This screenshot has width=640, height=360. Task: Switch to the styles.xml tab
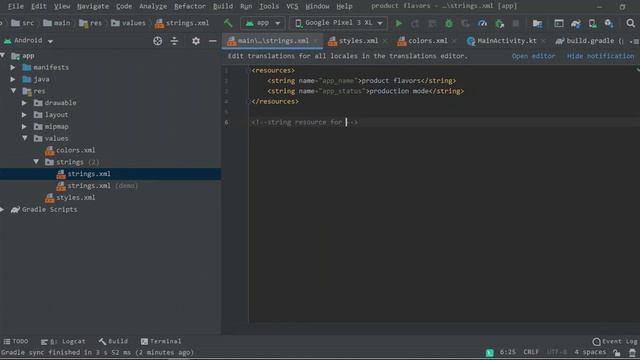point(358,41)
